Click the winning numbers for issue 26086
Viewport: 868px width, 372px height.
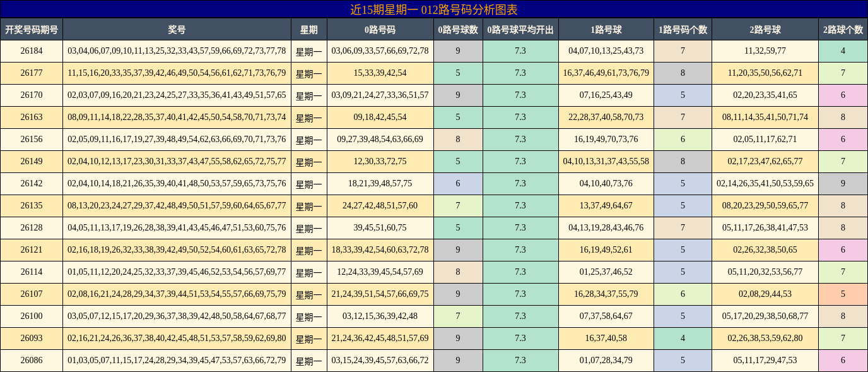(x=177, y=361)
